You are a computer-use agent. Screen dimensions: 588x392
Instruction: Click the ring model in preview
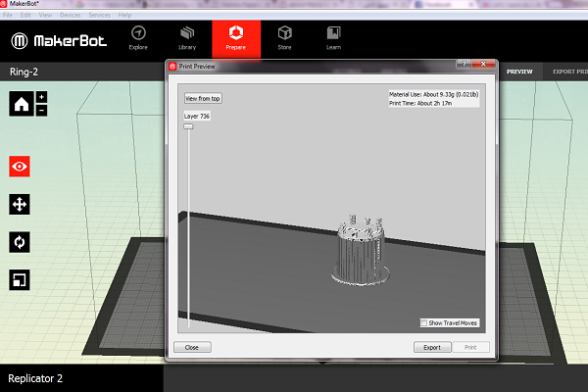click(x=361, y=251)
